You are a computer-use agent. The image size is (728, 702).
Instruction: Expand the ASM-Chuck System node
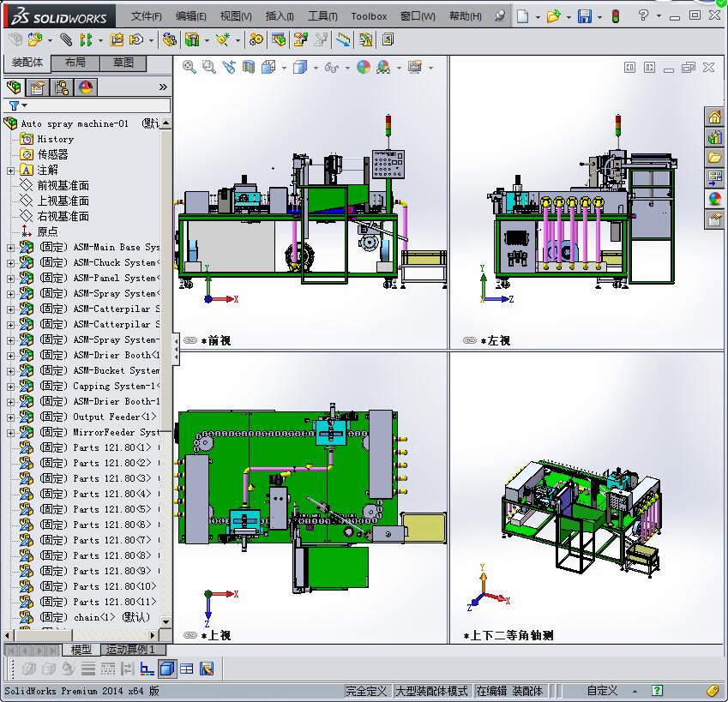click(10, 263)
